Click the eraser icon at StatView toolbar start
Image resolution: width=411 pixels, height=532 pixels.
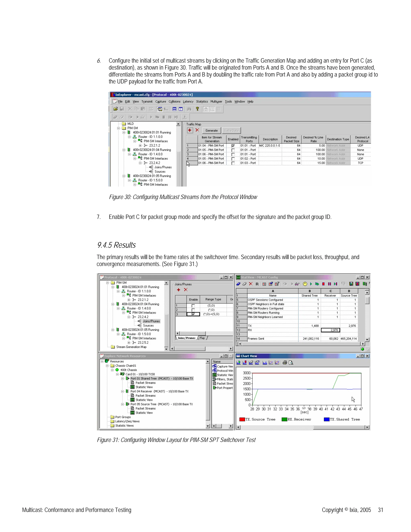pos(238,284)
